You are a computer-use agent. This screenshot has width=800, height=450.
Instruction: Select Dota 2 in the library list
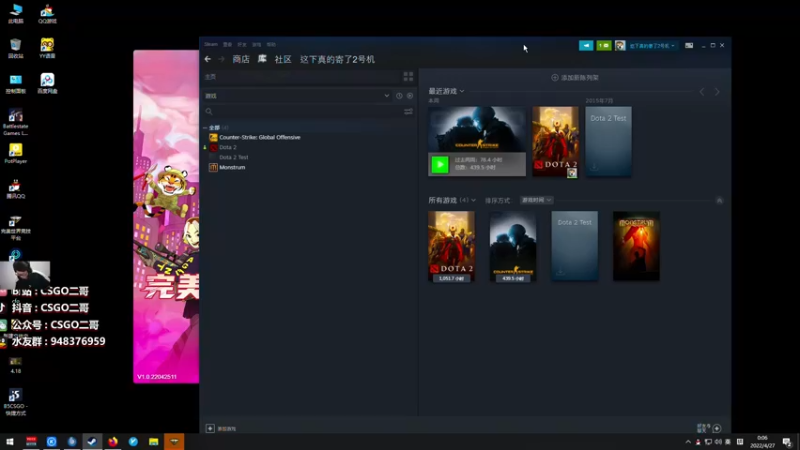point(228,147)
